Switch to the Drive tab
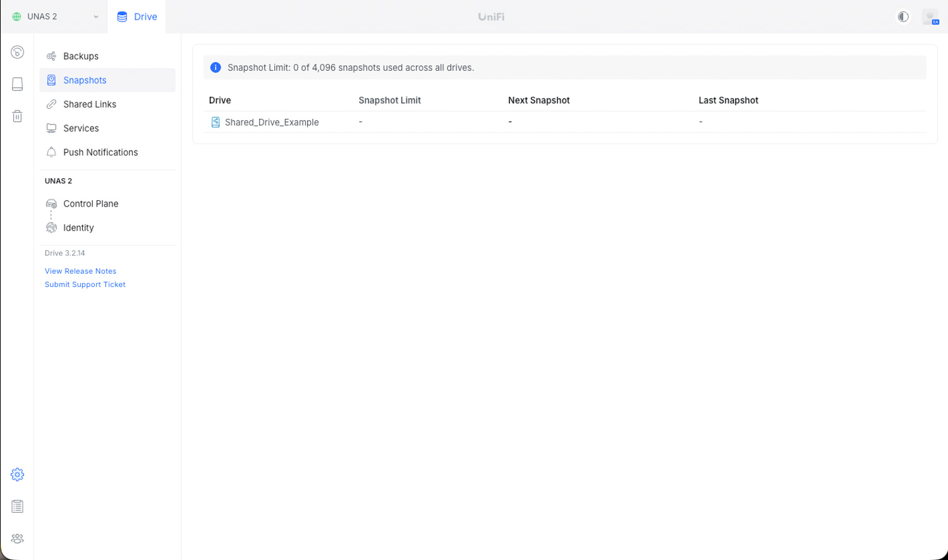 (137, 17)
